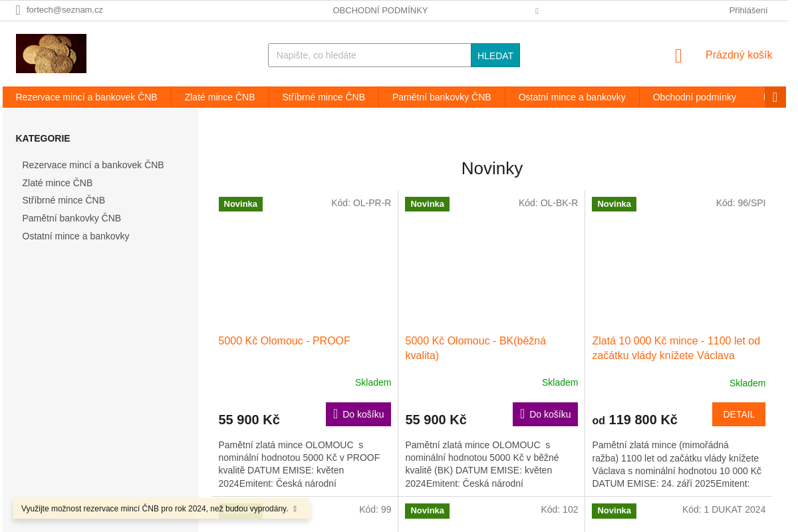Select Pamětní bankovky ČNB in navigation bar
This screenshot has height=532, width=798.
442,97
